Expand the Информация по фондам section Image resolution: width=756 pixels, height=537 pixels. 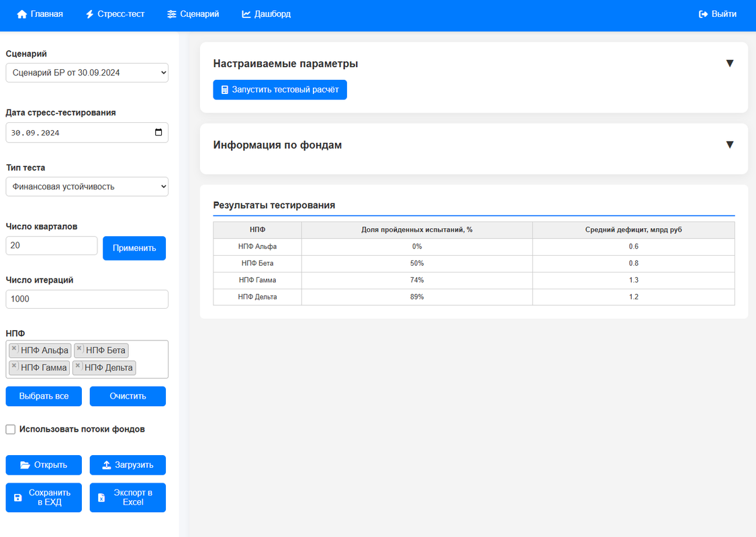(730, 144)
